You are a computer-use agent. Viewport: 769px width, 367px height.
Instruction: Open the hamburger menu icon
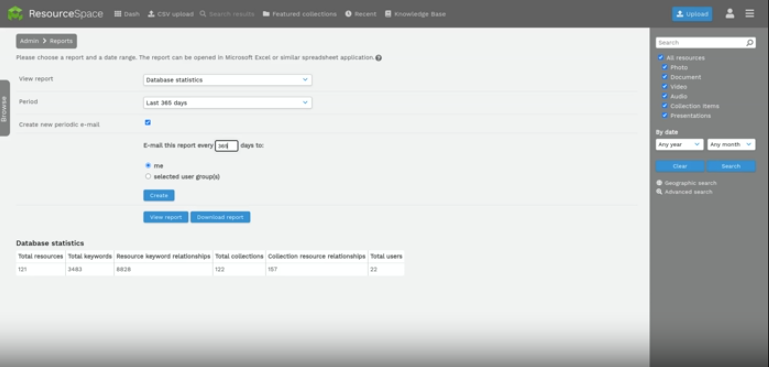pyautogui.click(x=749, y=14)
